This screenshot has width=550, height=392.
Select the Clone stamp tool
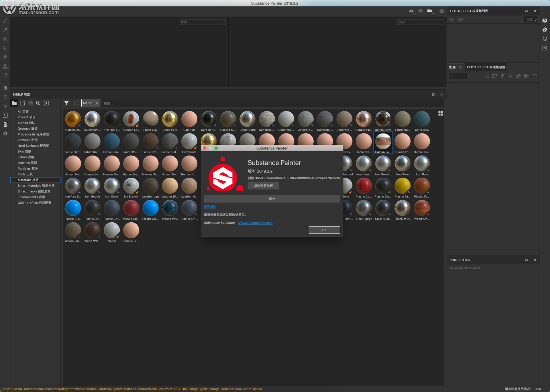point(5,66)
